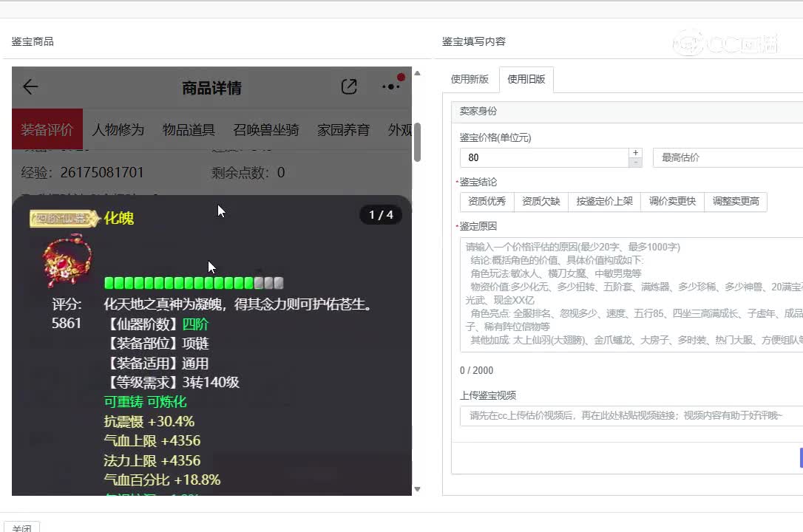Viewport: 803px width, 532px height.
Task: Click the 最高估价 input field
Action: (x=728, y=157)
